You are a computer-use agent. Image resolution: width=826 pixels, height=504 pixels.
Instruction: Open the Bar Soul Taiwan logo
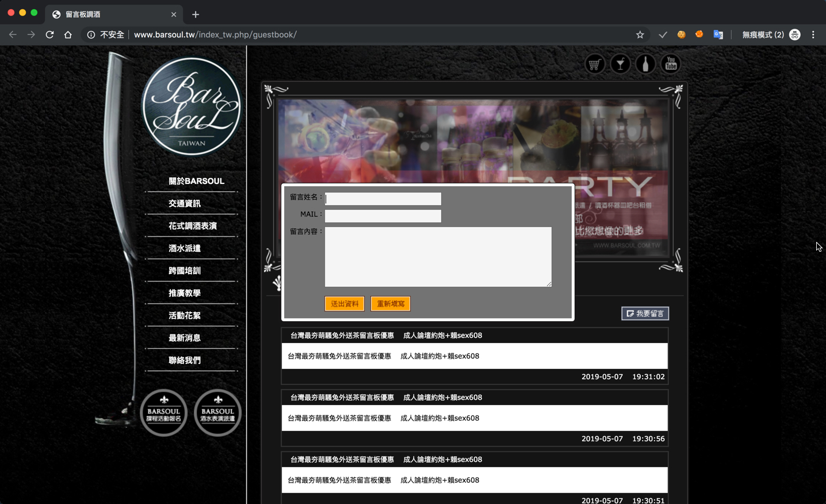coord(192,106)
